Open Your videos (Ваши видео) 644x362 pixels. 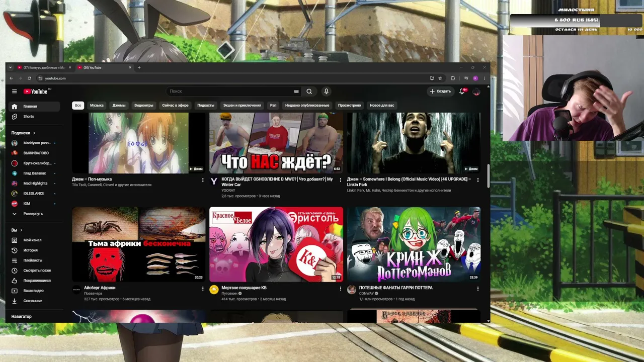point(34,291)
